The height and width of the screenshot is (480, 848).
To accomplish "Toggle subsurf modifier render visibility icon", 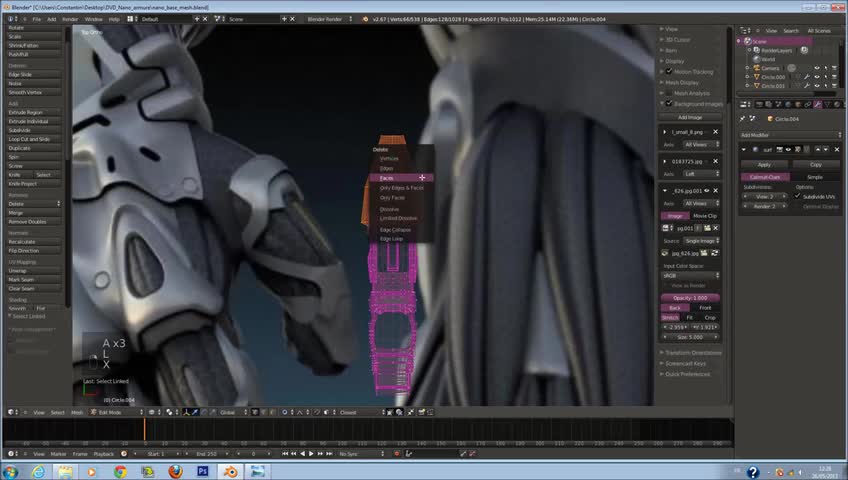I will (780, 149).
